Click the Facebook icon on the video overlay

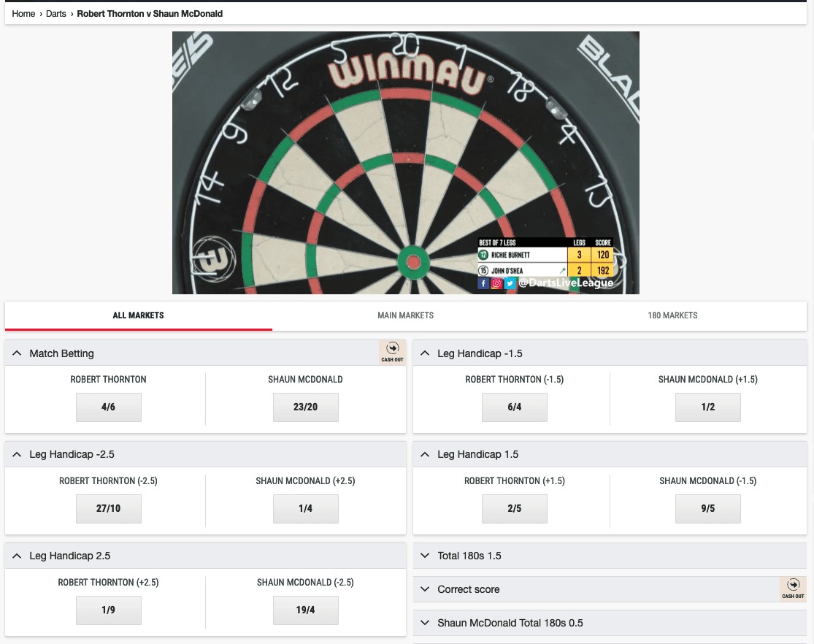tap(483, 283)
